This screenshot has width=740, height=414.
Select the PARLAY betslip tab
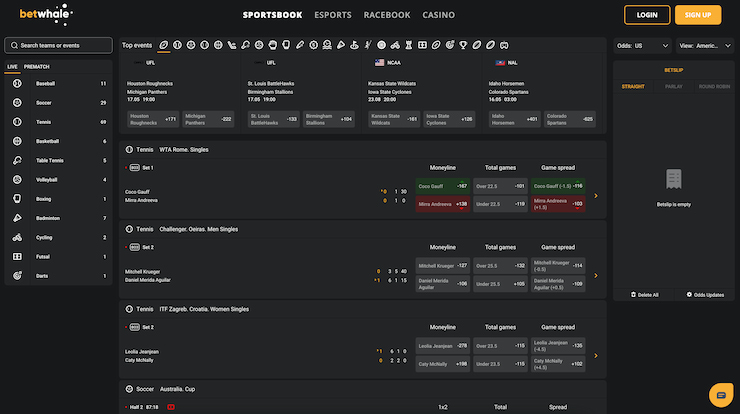point(673,86)
